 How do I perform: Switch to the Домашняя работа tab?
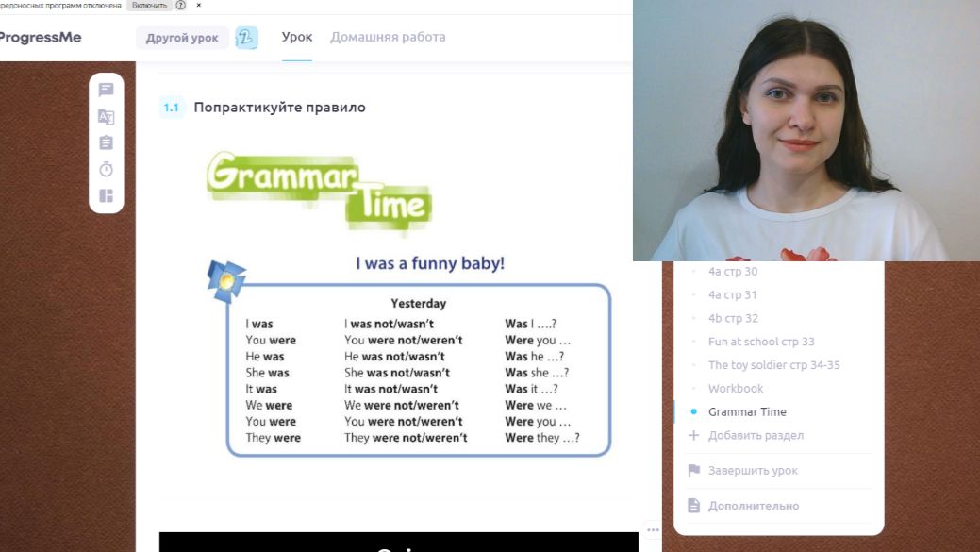tap(388, 37)
